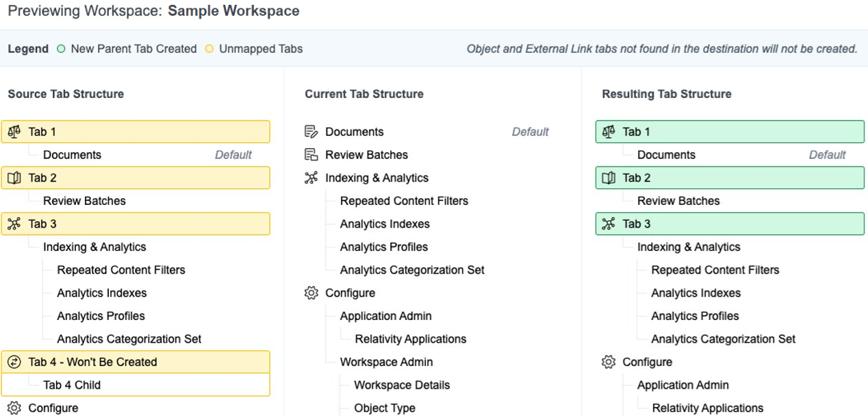Image resolution: width=868 pixels, height=416 pixels.
Task: Click the network icon on source Tab 3
Action: [x=14, y=224]
